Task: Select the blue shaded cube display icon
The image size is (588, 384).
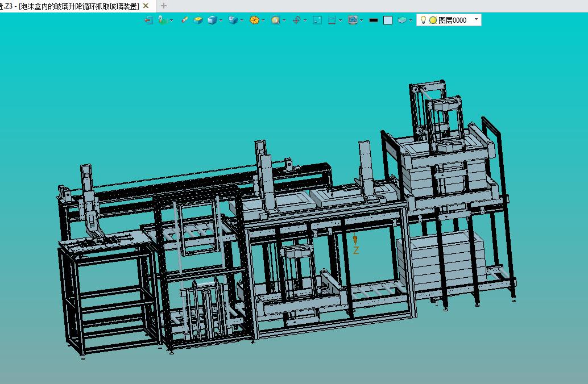Action: [212, 20]
